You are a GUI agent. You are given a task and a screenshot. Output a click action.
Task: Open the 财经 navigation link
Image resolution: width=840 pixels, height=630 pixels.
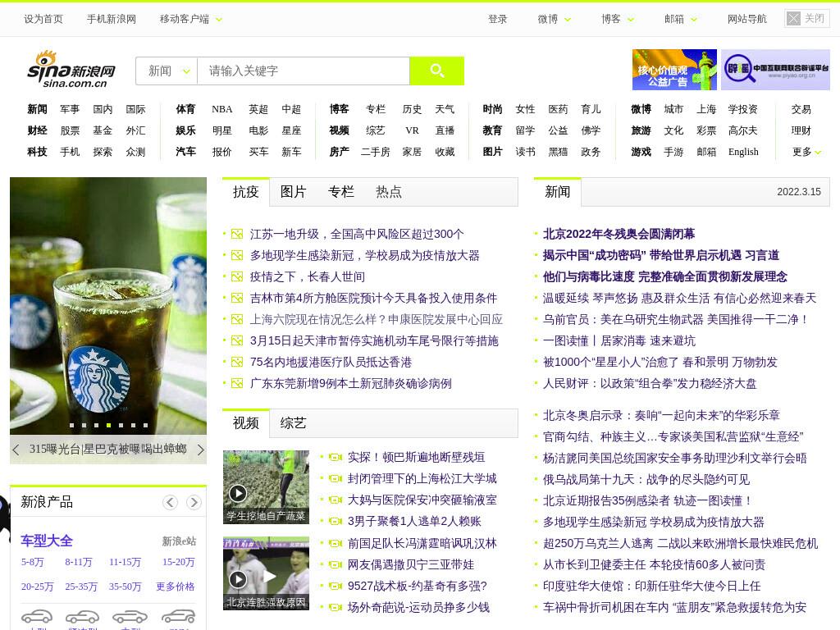[x=37, y=130]
